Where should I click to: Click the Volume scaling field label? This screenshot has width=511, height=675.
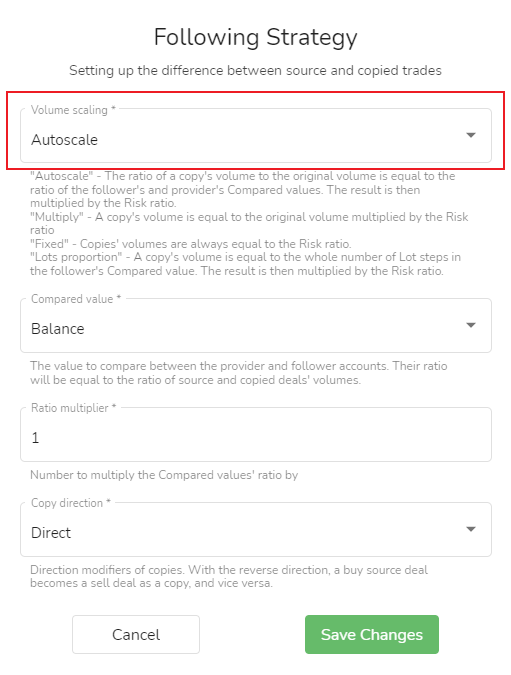coord(73,110)
